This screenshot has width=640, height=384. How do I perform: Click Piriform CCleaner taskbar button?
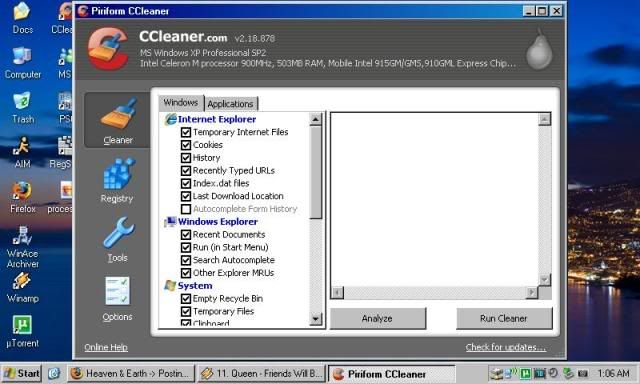coord(392,374)
